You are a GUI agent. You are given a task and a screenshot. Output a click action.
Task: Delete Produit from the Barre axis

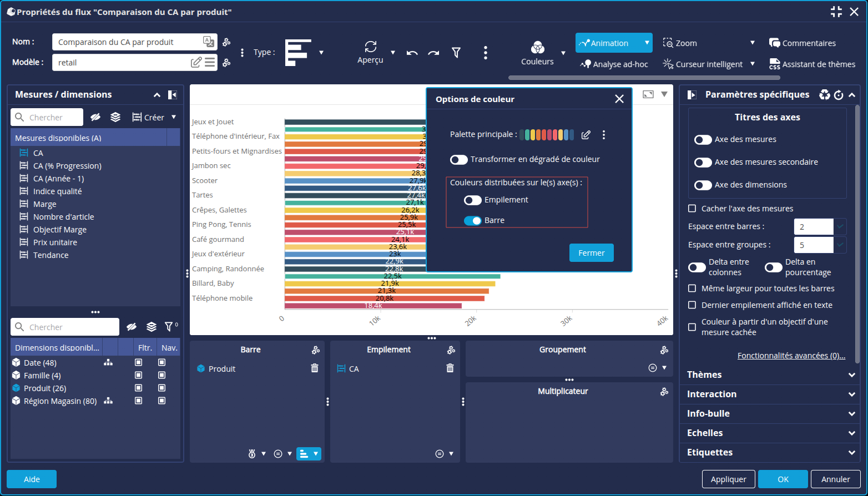click(315, 368)
